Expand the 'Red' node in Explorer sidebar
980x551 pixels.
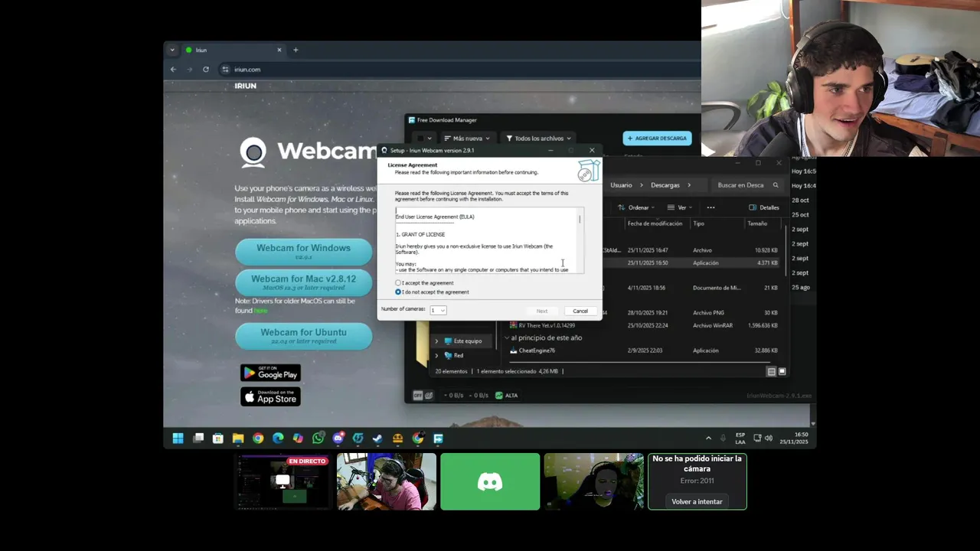[x=436, y=356]
